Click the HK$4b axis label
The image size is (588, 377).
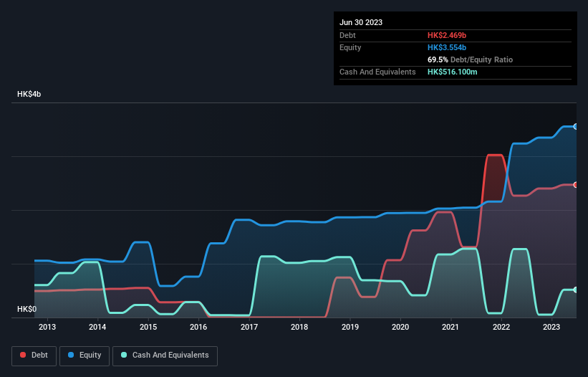click(x=29, y=94)
